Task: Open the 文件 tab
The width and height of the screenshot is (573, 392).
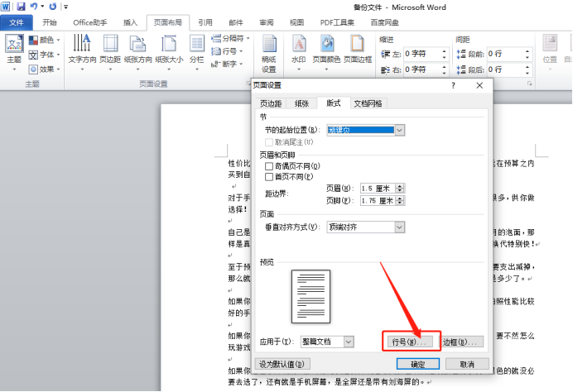Action: (x=17, y=22)
